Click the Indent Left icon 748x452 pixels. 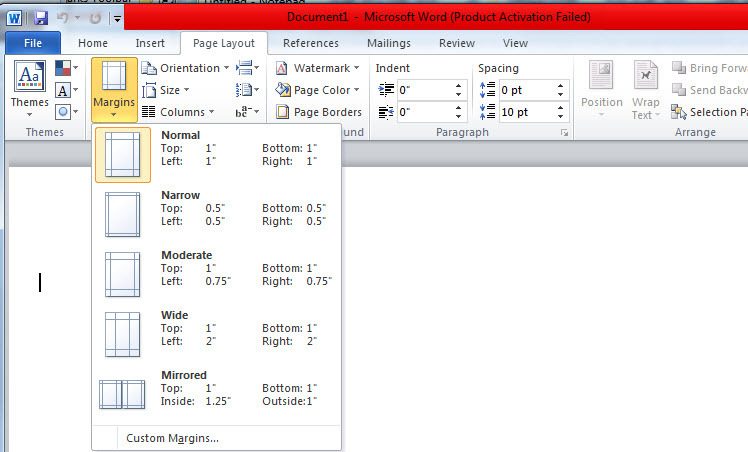pyautogui.click(x=386, y=90)
